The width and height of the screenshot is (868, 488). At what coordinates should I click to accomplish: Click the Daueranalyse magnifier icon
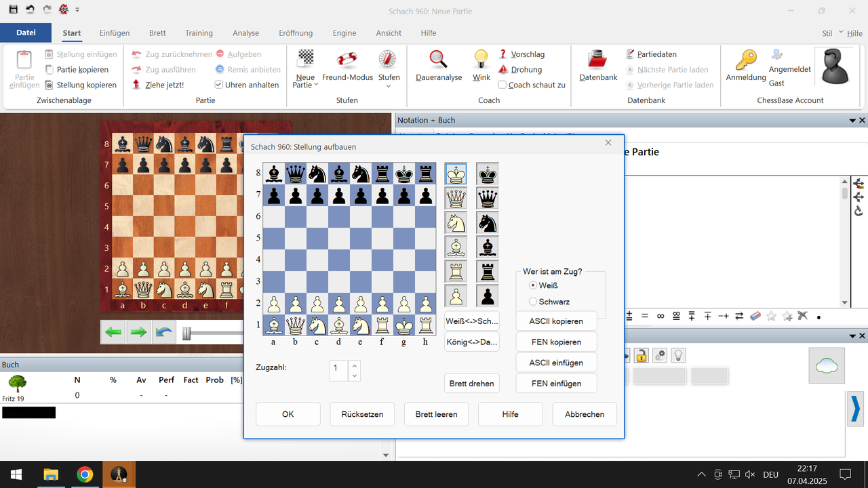439,60
